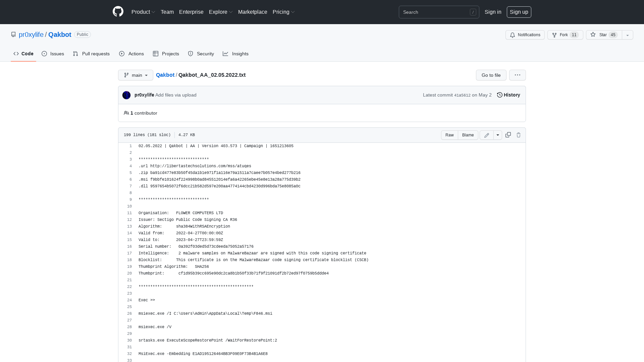The height and width of the screenshot is (362, 644).
Task: Select line number 26
Action: pos(129,314)
